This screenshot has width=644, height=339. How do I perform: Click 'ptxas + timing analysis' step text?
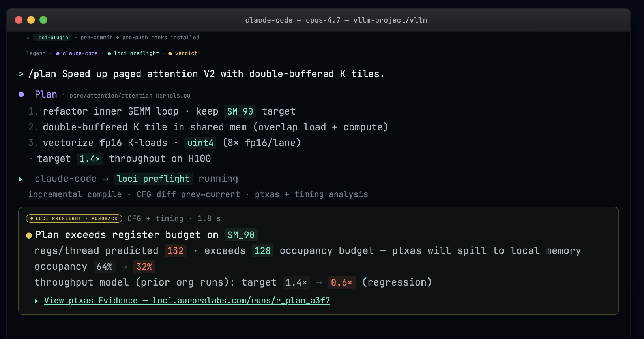tap(311, 194)
